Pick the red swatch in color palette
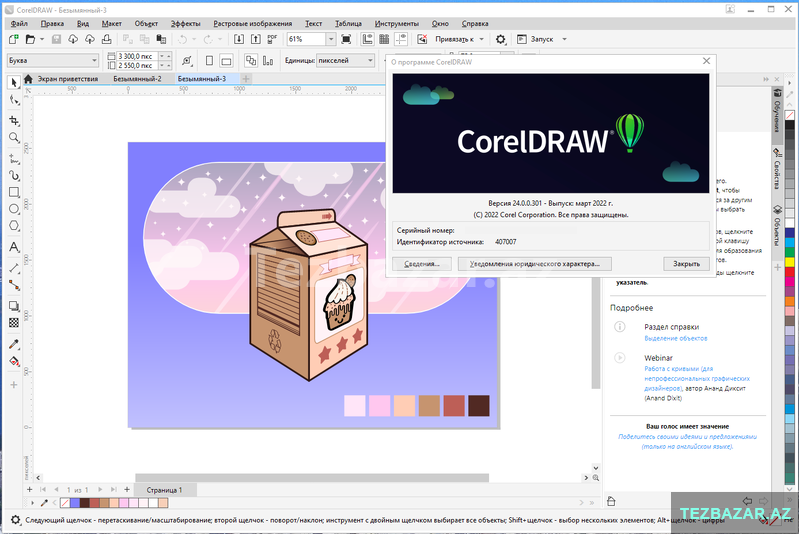 click(790, 272)
